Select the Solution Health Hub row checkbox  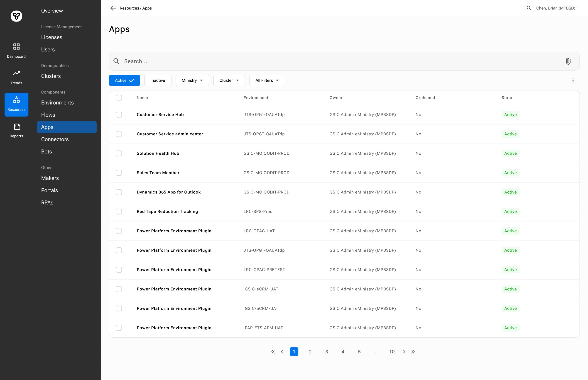pyautogui.click(x=119, y=153)
